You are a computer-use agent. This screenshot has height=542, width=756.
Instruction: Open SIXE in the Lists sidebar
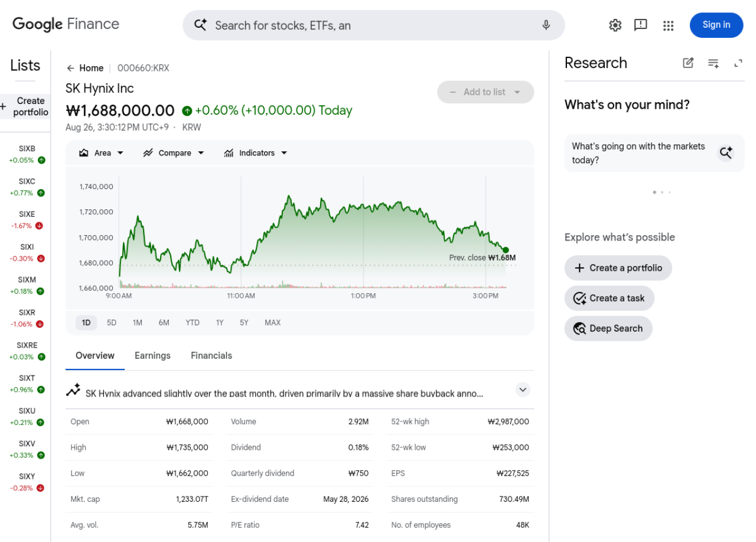pos(27,220)
